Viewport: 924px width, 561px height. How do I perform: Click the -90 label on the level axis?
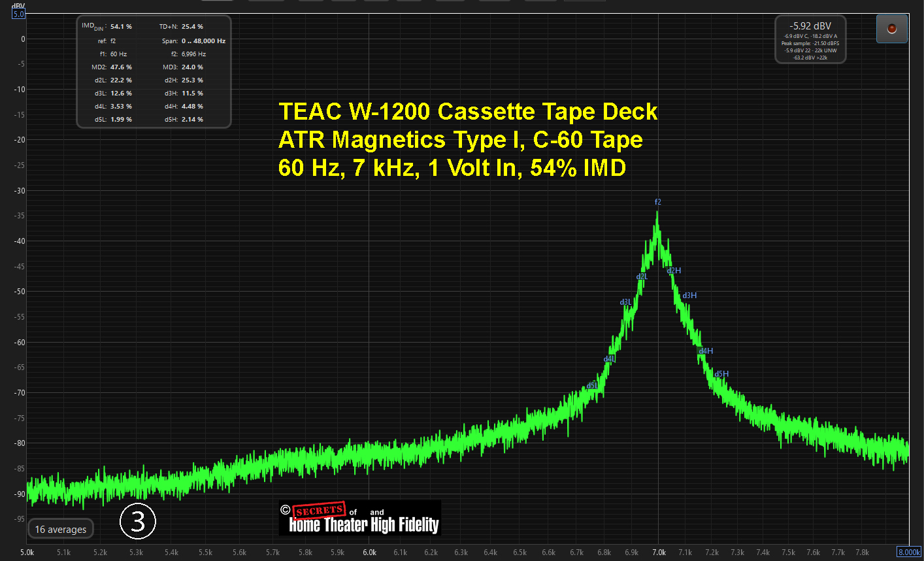[x=20, y=494]
